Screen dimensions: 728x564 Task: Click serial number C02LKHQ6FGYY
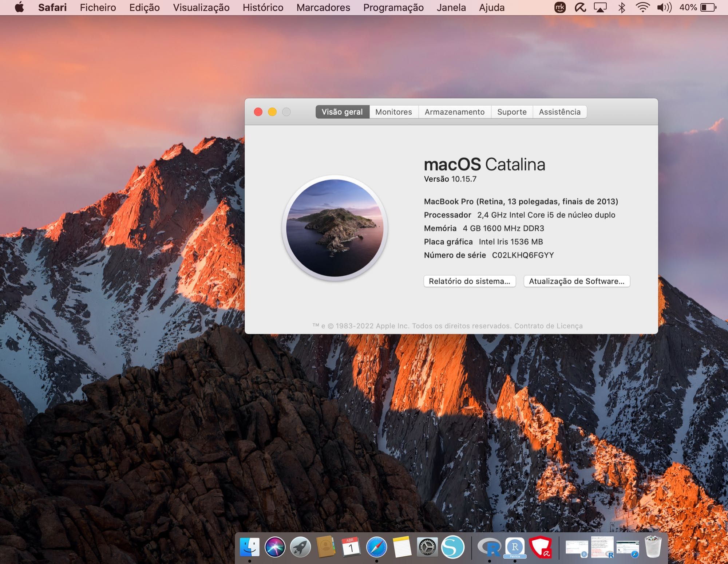click(x=523, y=255)
